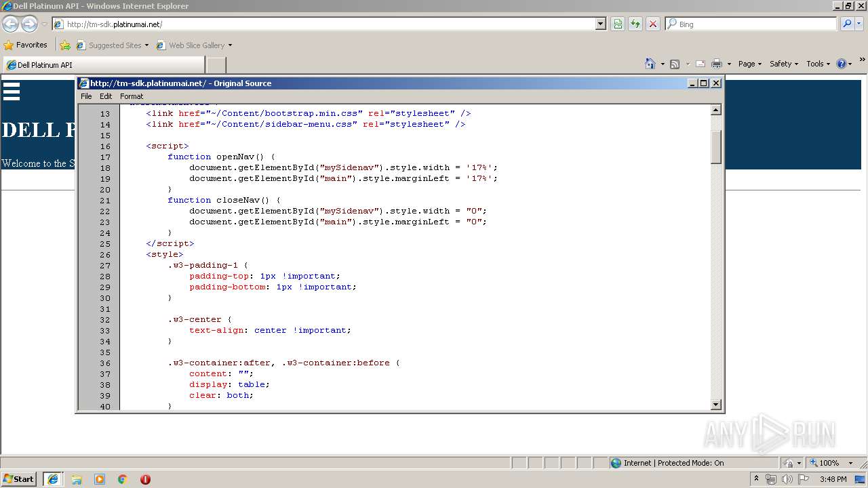Click the browser Forward arrow button
The image size is (868, 488).
[x=29, y=24]
